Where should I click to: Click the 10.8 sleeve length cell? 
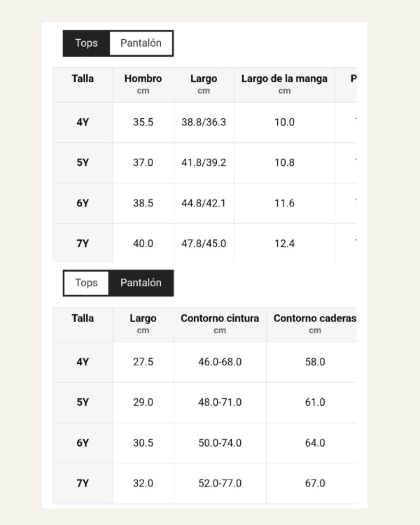tap(284, 163)
